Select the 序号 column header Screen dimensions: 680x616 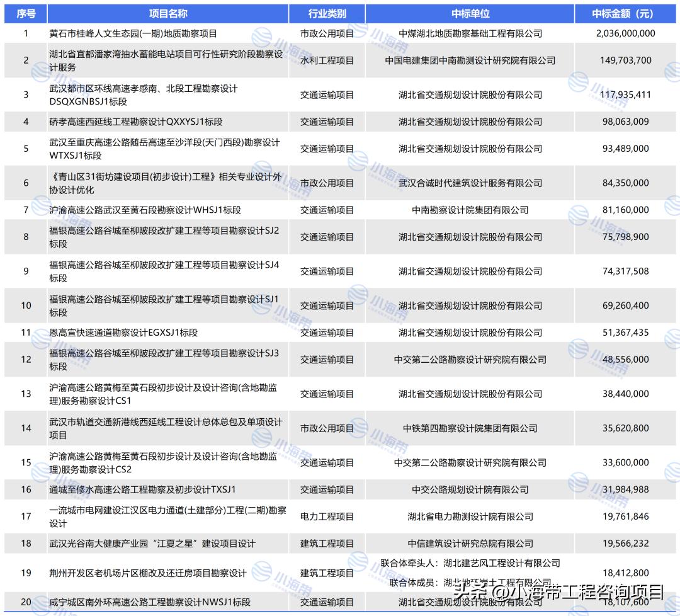[24, 12]
